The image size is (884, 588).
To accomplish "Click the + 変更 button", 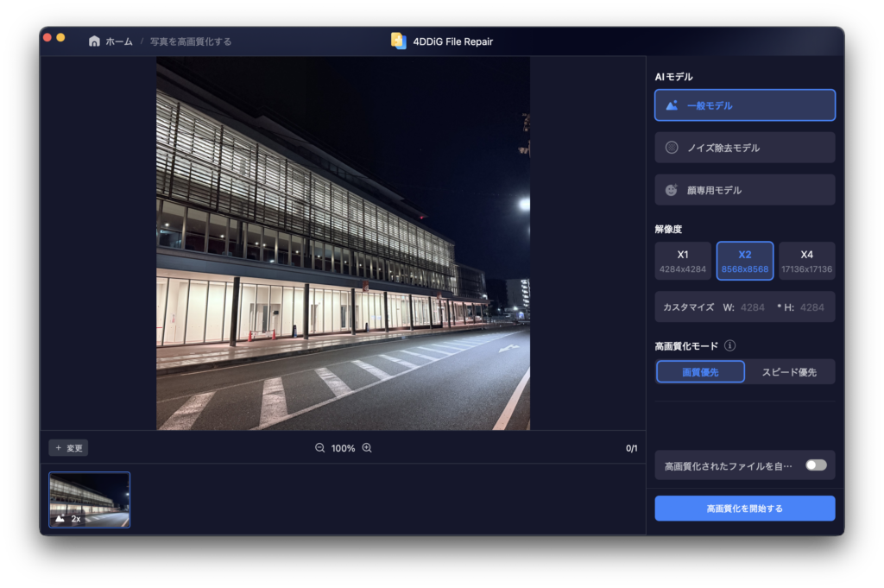I will click(x=68, y=448).
